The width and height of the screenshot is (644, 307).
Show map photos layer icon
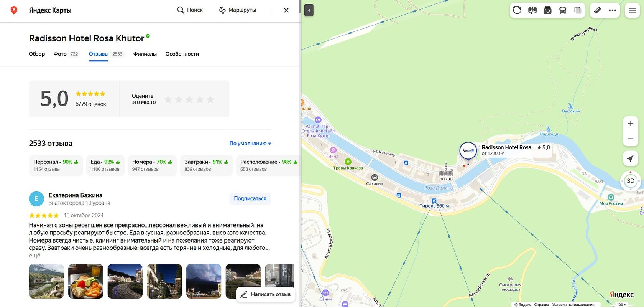tap(547, 10)
